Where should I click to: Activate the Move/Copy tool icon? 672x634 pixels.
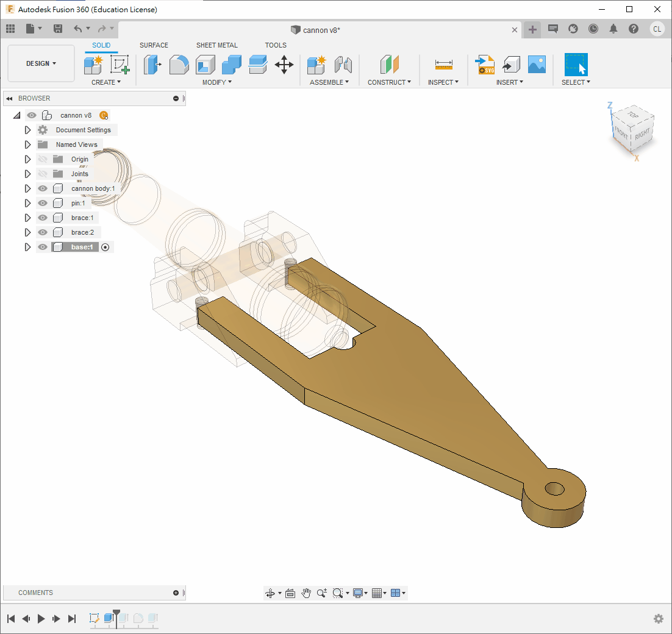pyautogui.click(x=284, y=64)
